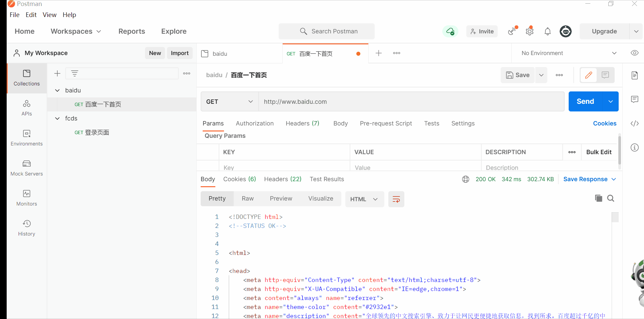644x319 pixels.
Task: Open the Mock Servers panel
Action: click(27, 168)
